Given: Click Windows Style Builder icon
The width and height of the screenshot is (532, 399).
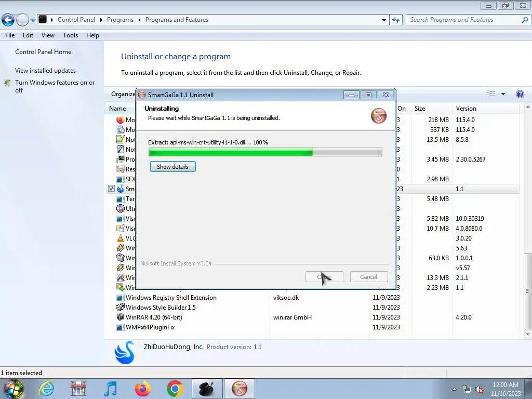Looking at the screenshot, I should tap(121, 308).
